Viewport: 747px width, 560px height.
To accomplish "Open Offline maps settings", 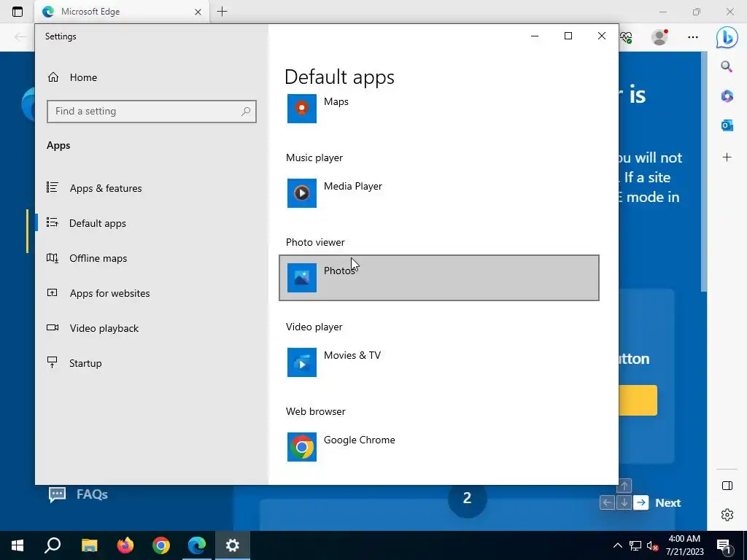I will (98, 258).
